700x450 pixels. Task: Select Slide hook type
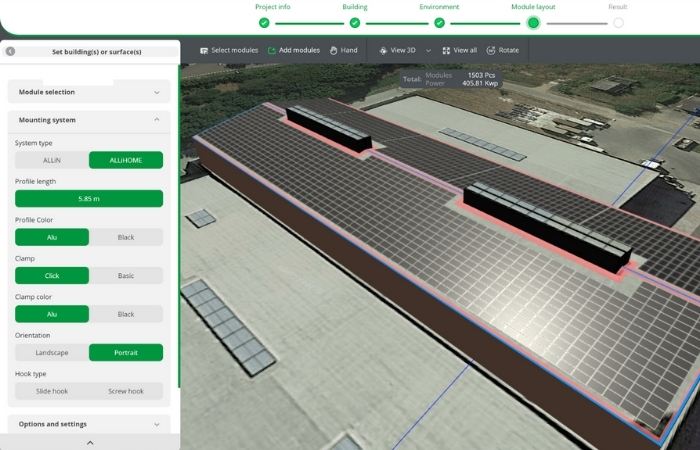52,391
